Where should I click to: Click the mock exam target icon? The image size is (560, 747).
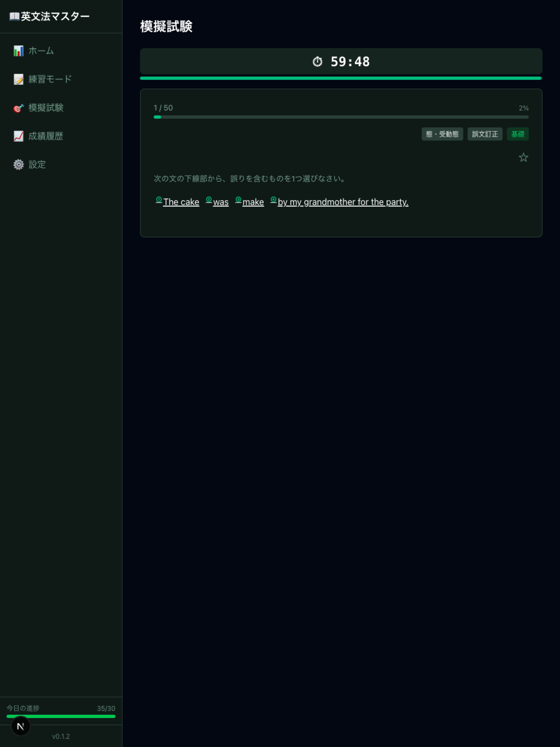19,108
